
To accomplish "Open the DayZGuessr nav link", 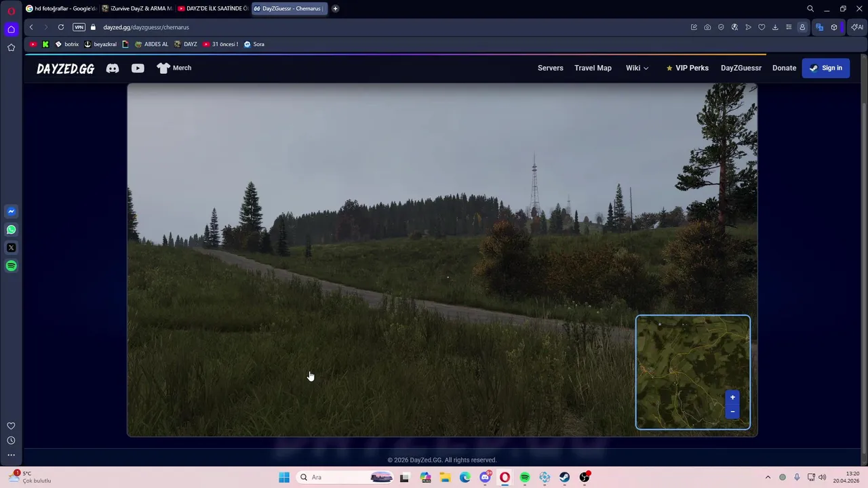I will (x=741, y=68).
